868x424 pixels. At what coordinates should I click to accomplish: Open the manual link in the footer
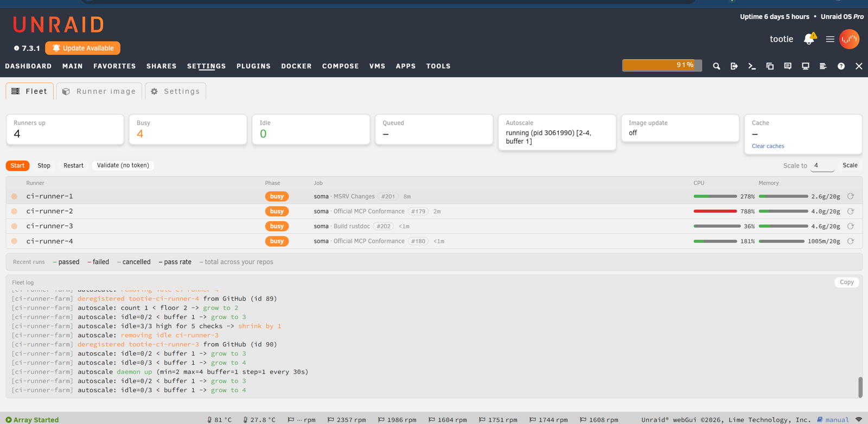click(833, 420)
